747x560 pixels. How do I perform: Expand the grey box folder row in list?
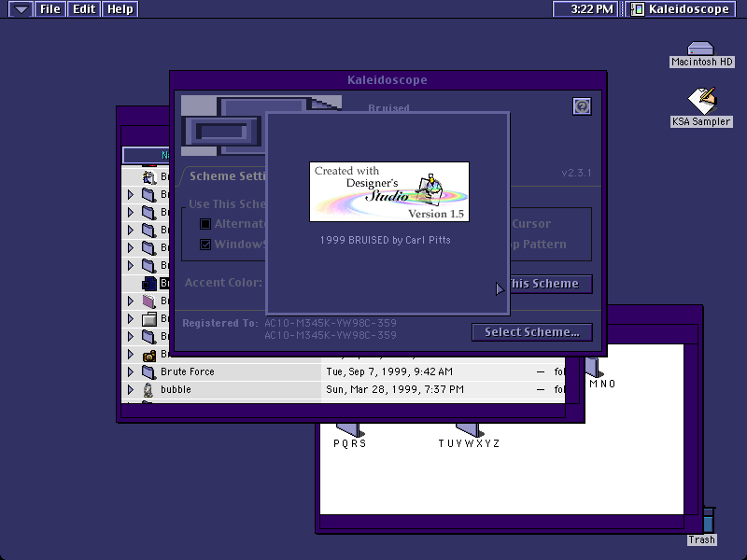click(x=131, y=318)
